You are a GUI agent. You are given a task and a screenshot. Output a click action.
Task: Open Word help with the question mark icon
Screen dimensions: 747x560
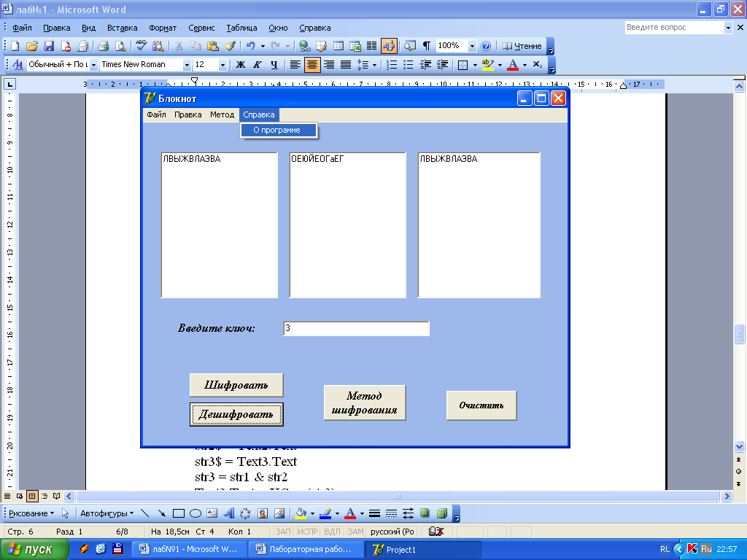485,46
